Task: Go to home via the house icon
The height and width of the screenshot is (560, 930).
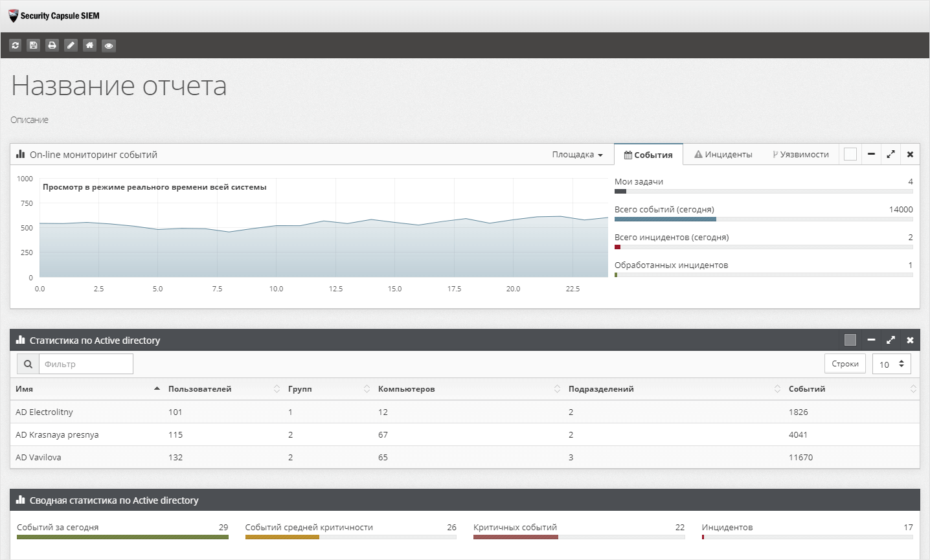Action: tap(90, 45)
